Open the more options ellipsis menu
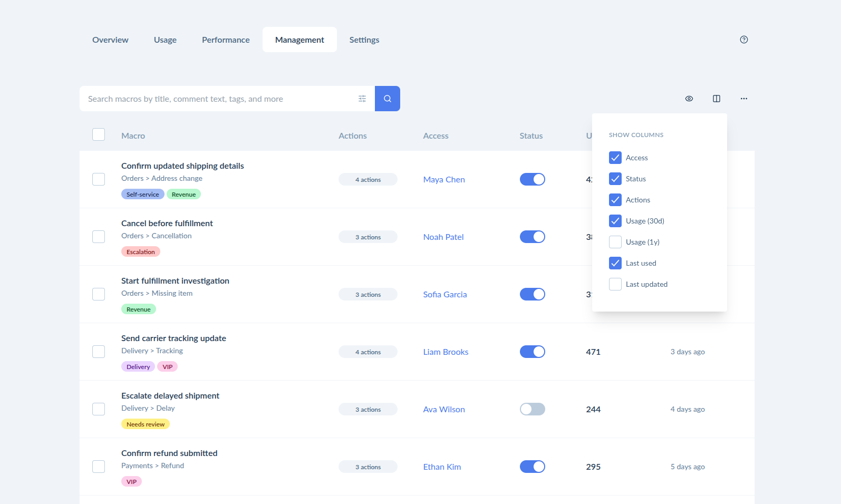 click(744, 99)
